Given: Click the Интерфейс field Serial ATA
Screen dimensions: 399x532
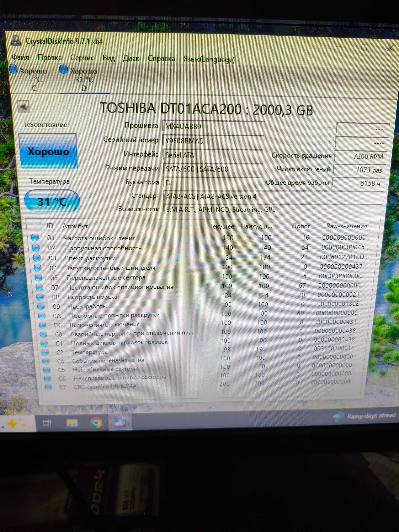Looking at the screenshot, I should click(213, 155).
